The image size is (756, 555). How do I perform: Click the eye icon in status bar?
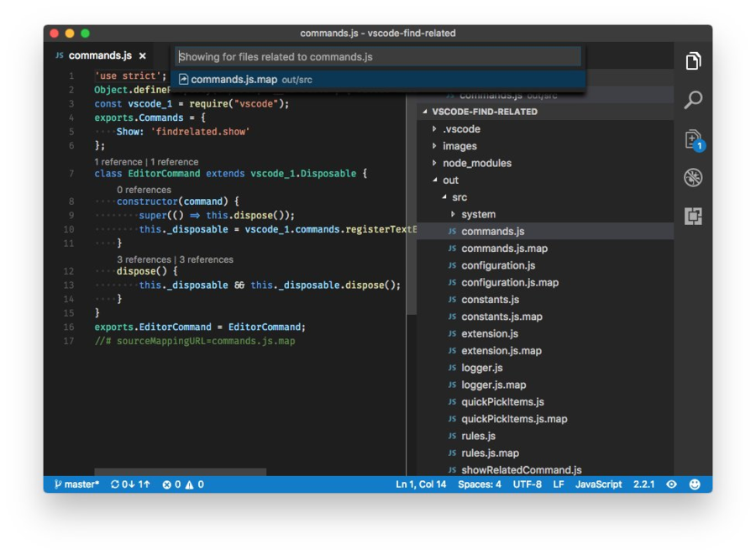671,484
